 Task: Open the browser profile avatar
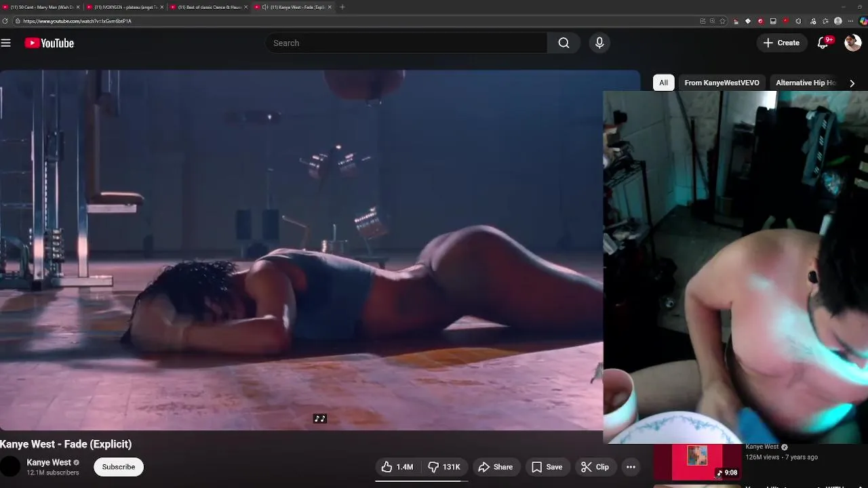(838, 21)
